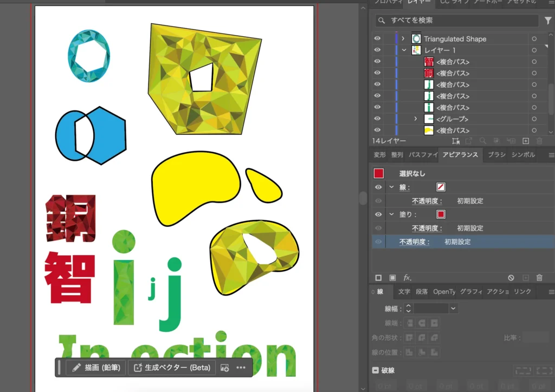
Task: Click the red 塗り fill color swatch
Action: [441, 214]
